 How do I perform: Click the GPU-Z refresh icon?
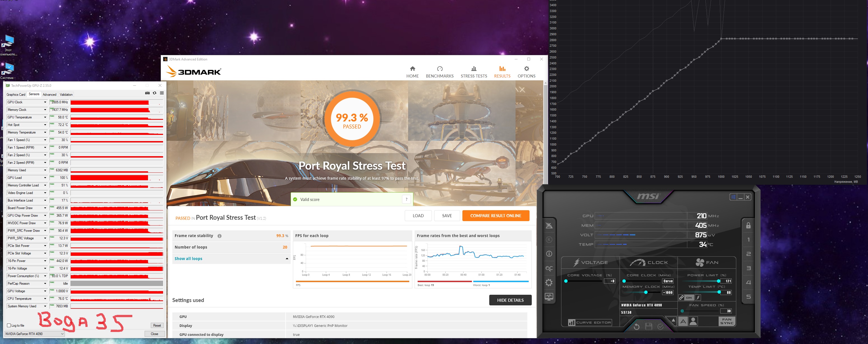155,93
